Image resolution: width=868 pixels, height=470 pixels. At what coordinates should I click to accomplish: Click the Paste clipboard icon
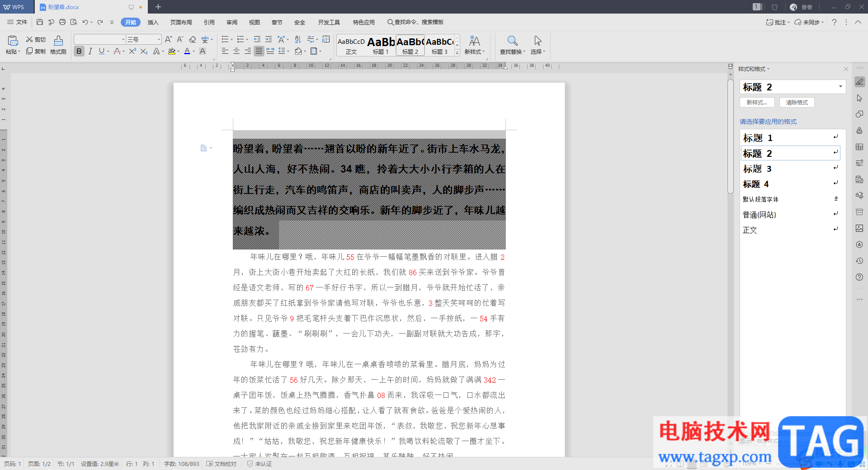(13, 41)
